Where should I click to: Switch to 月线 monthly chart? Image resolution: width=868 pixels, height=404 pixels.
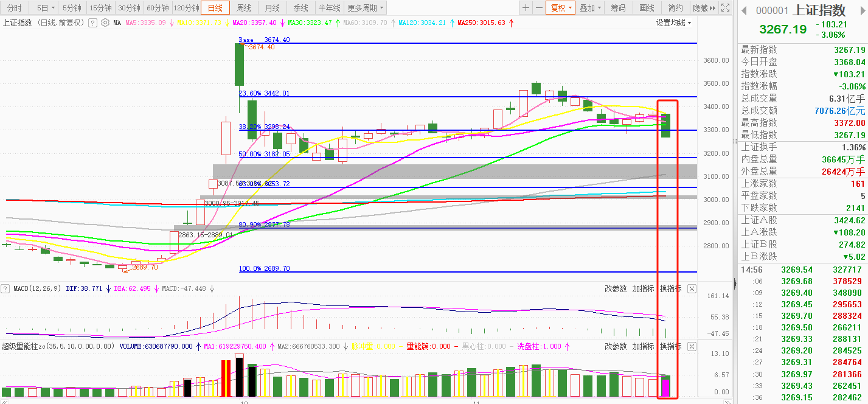pos(273,8)
